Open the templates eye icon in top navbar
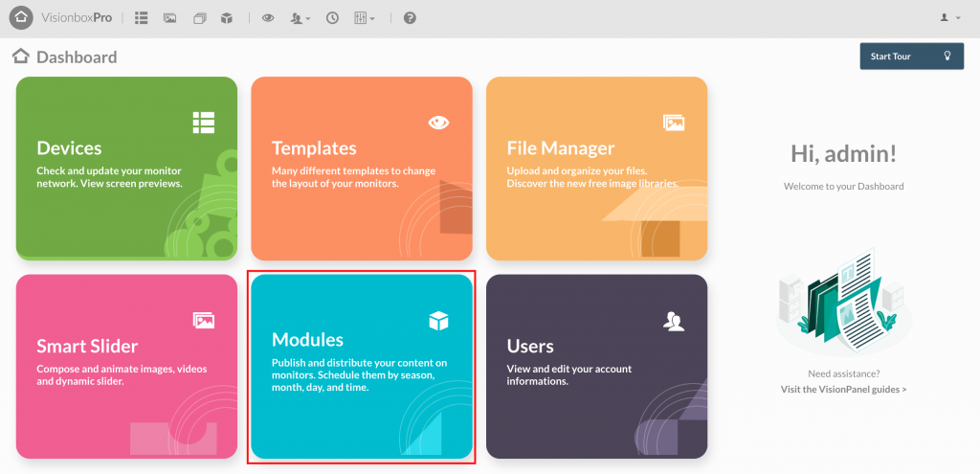 (268, 18)
